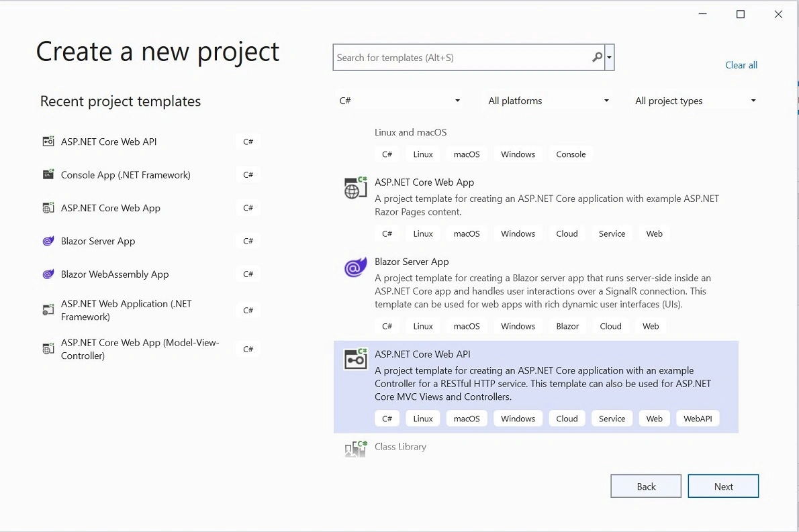
Task: Click the Windows tag on ASP.NET Core Web API
Action: pos(518,419)
